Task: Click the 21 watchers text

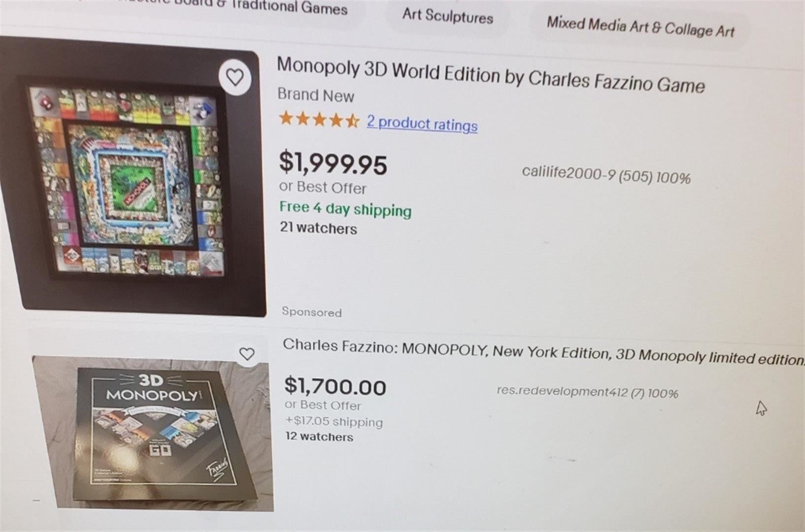Action: (318, 228)
